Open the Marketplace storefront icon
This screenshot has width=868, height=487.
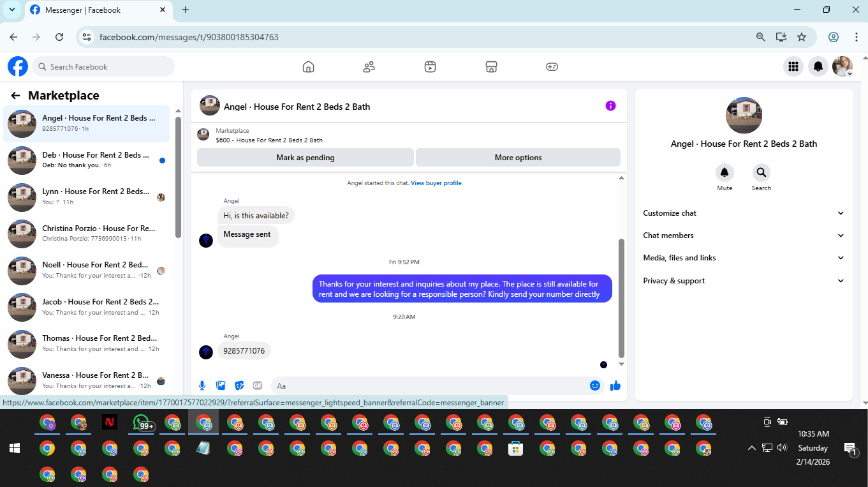pyautogui.click(x=491, y=66)
